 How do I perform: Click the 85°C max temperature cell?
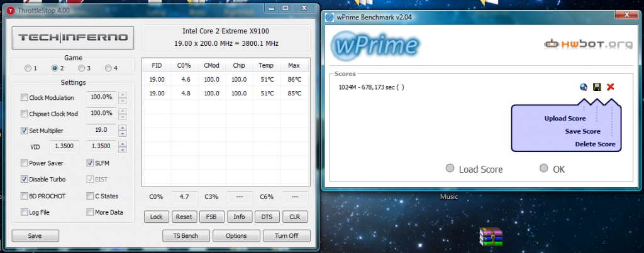(x=294, y=94)
